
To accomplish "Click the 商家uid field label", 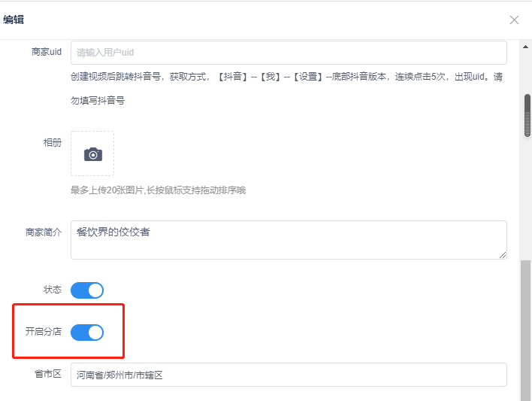I will (47, 53).
